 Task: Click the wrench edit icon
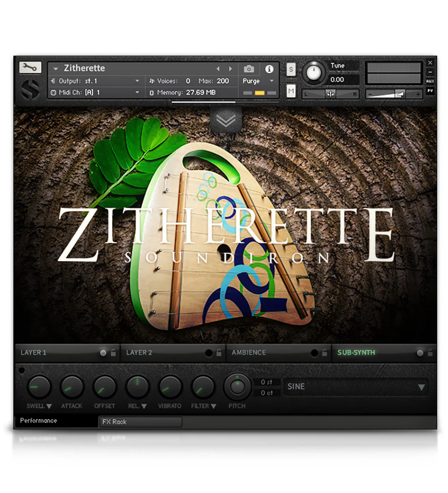30,68
